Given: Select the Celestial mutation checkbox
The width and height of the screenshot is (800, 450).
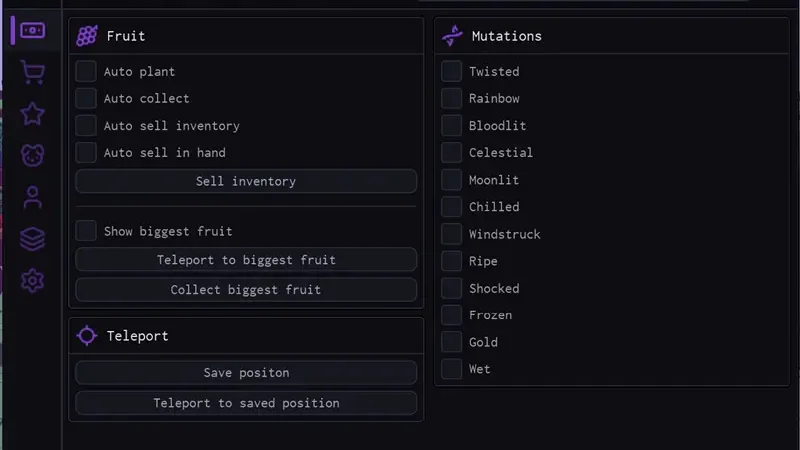Looking at the screenshot, I should click(452, 153).
